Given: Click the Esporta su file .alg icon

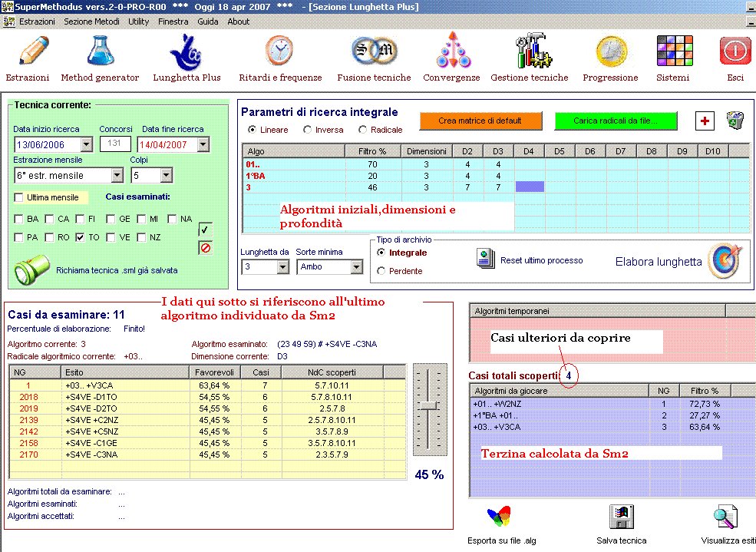Looking at the screenshot, I should (499, 517).
